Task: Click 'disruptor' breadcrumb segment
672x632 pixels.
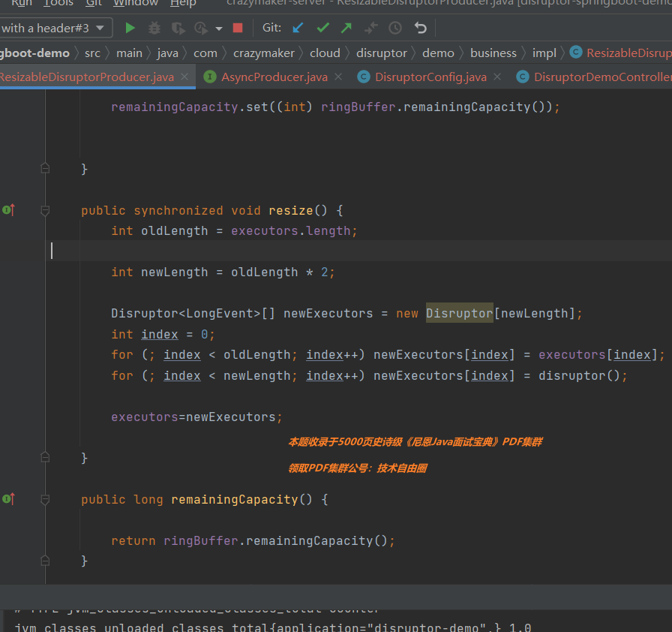Action: [382, 53]
